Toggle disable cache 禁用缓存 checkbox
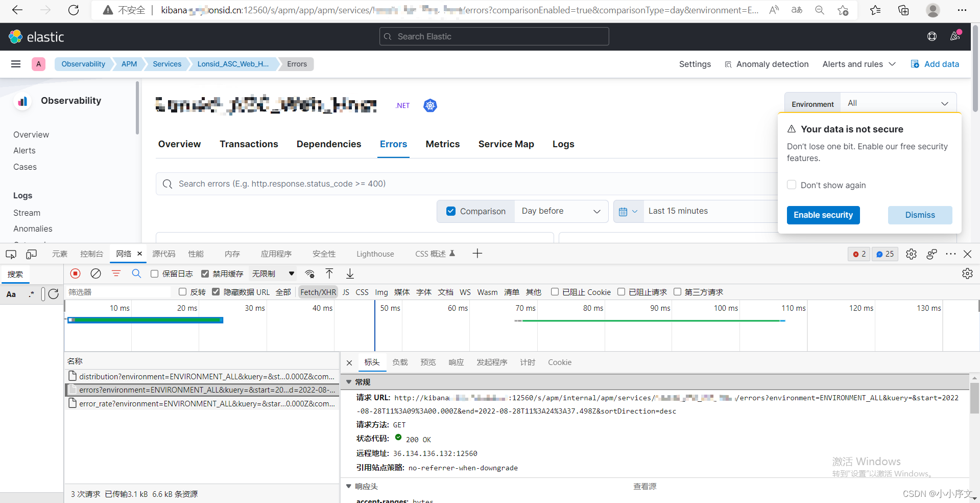Image resolution: width=980 pixels, height=503 pixels. coord(205,273)
